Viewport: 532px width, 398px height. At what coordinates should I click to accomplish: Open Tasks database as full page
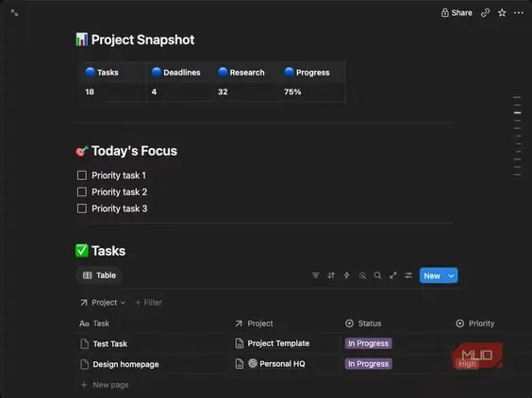pos(393,275)
